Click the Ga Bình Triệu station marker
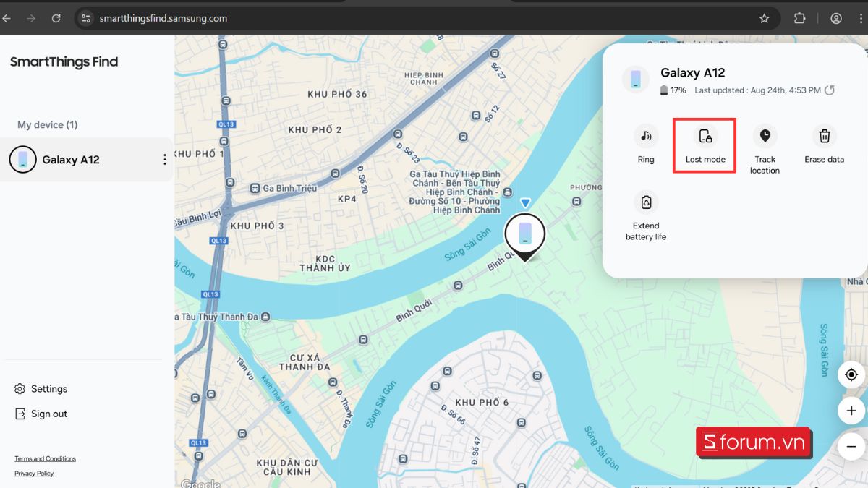 point(255,188)
